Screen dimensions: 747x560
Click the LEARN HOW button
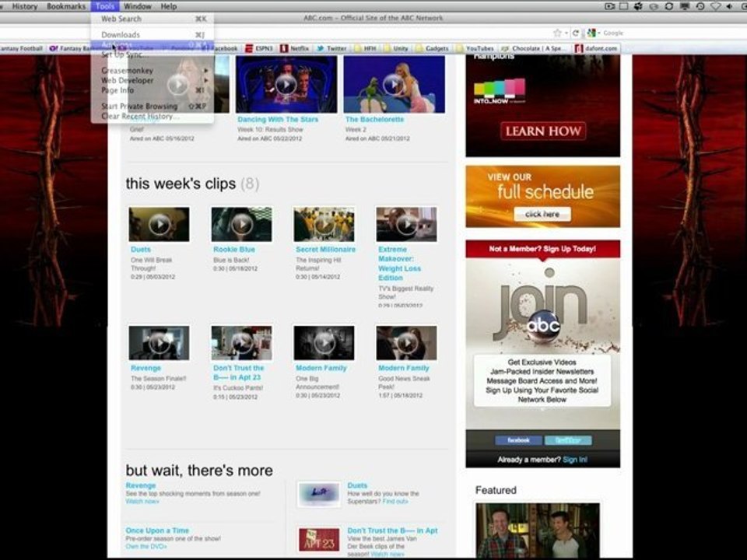(543, 131)
